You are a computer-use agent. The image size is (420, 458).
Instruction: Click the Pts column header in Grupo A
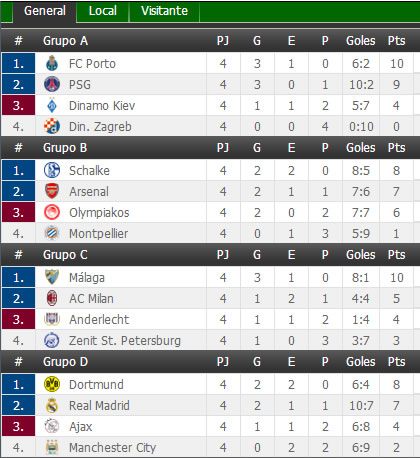click(x=396, y=41)
